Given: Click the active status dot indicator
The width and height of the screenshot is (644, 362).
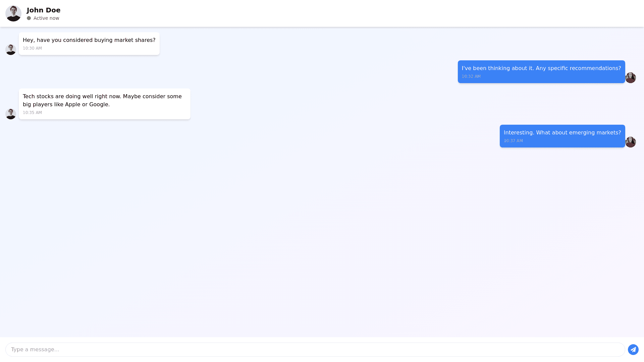Looking at the screenshot, I should click(x=29, y=18).
